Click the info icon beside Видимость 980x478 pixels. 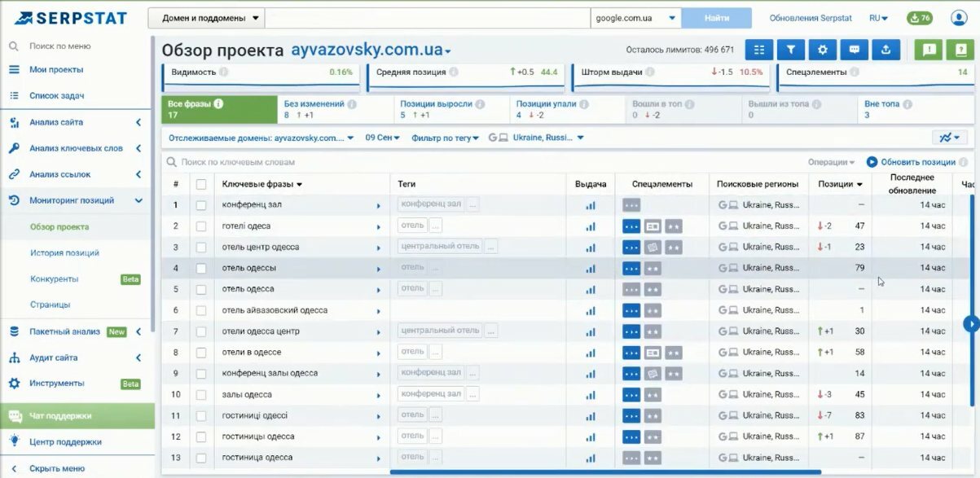(224, 72)
